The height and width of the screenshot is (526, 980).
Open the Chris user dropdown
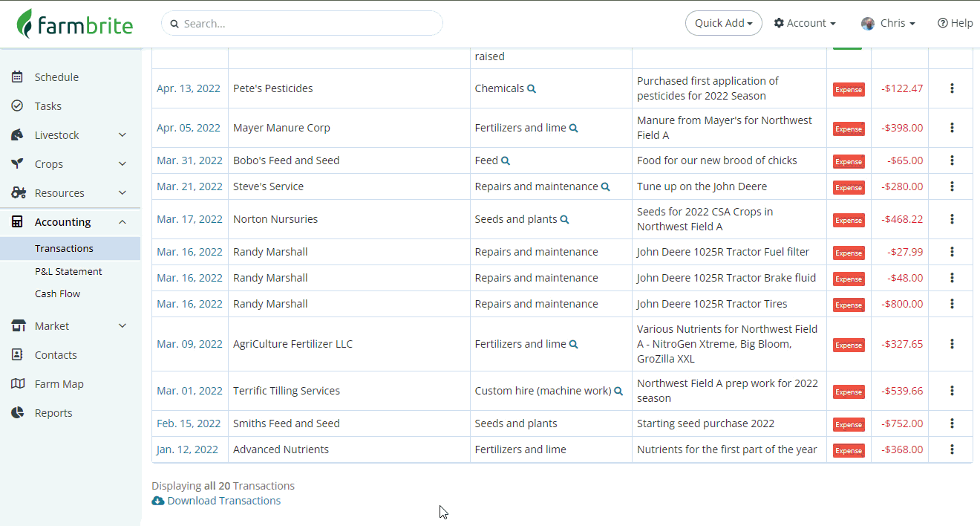point(888,23)
